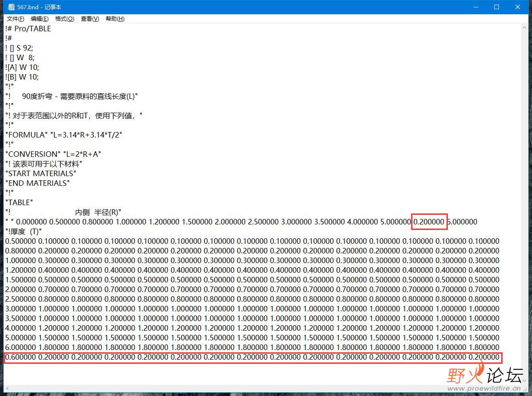Click the 厚度 (T) header line

(x=23, y=231)
